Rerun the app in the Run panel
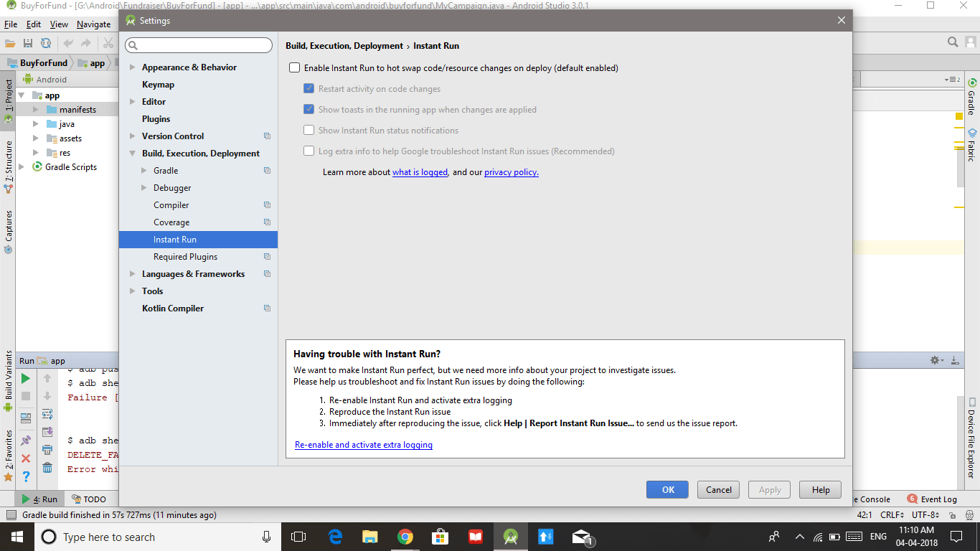The height and width of the screenshot is (551, 980). coord(24,377)
